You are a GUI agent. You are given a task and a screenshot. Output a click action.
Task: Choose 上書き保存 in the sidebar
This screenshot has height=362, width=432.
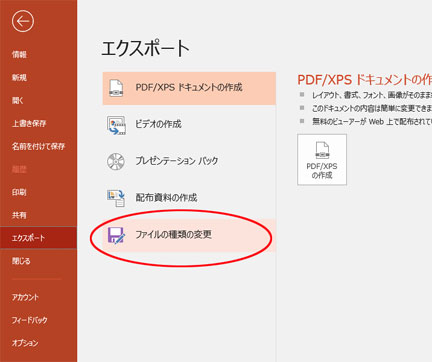pyautogui.click(x=29, y=123)
